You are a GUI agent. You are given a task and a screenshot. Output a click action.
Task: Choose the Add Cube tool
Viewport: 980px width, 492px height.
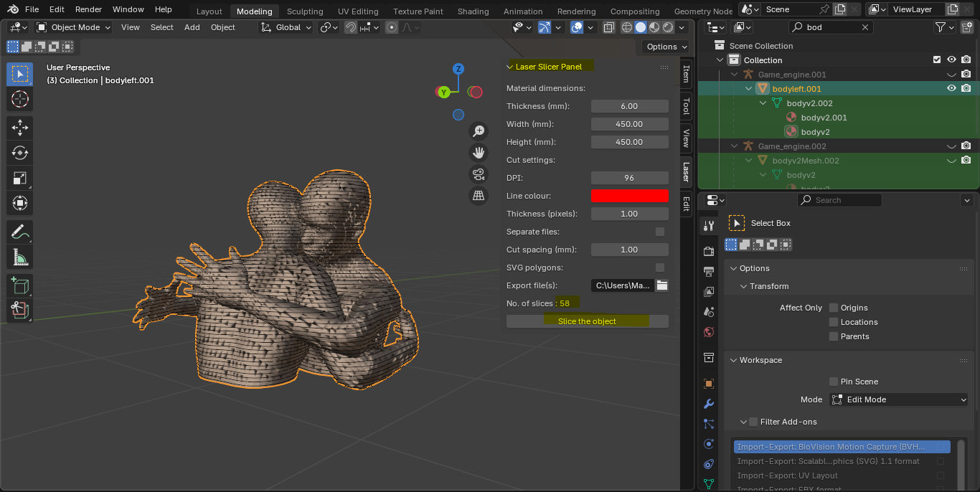click(x=20, y=286)
